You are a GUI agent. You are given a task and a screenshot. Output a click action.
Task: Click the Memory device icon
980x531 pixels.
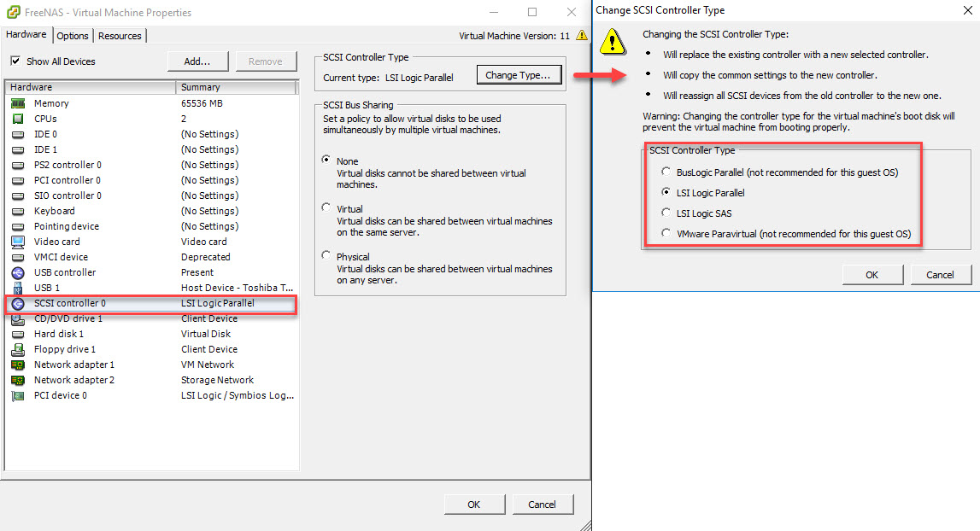click(x=18, y=103)
